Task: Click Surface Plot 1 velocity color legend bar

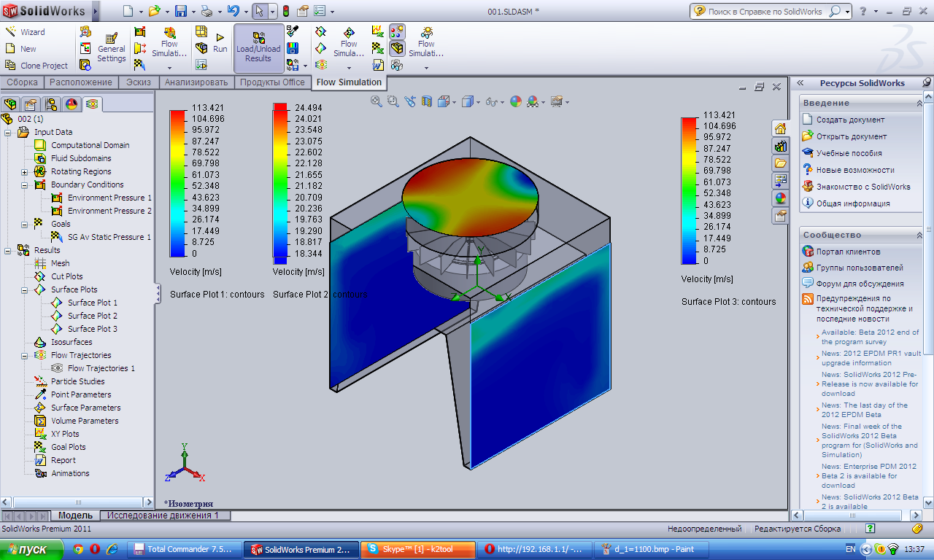Action: pyautogui.click(x=178, y=182)
